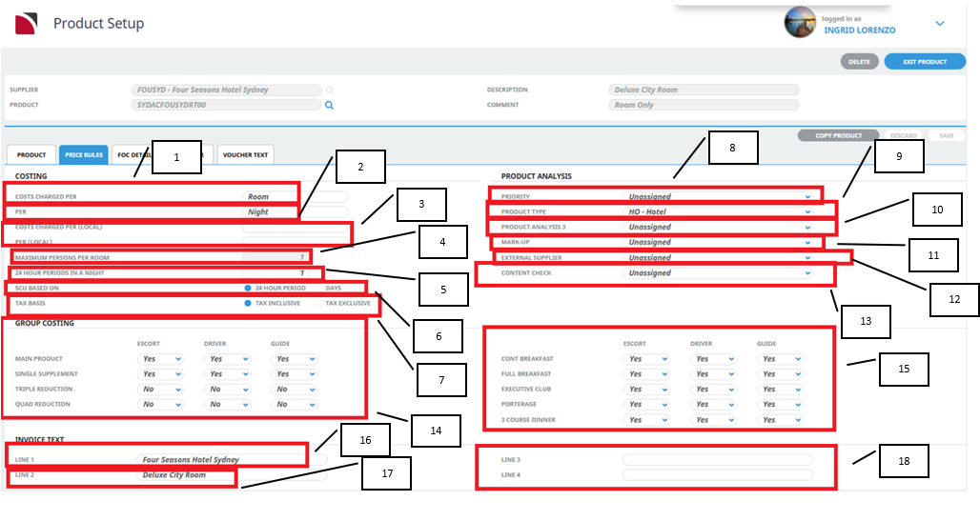Open Executive Club Driver dropdown

[714, 389]
